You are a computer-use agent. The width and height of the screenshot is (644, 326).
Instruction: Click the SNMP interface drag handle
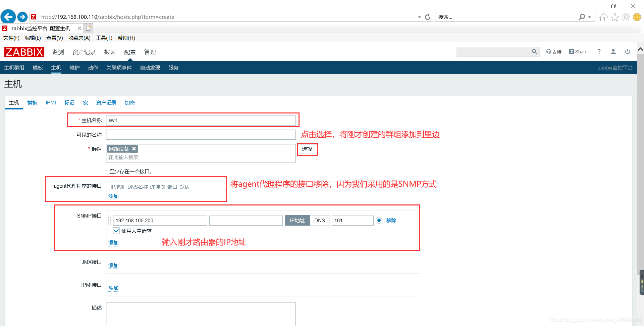point(109,221)
